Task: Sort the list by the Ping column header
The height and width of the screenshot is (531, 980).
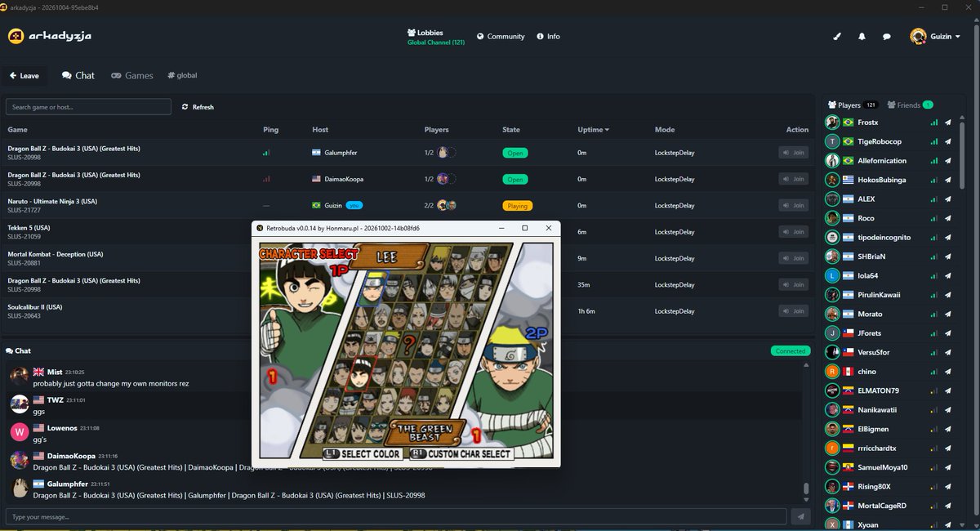Action: (x=270, y=130)
